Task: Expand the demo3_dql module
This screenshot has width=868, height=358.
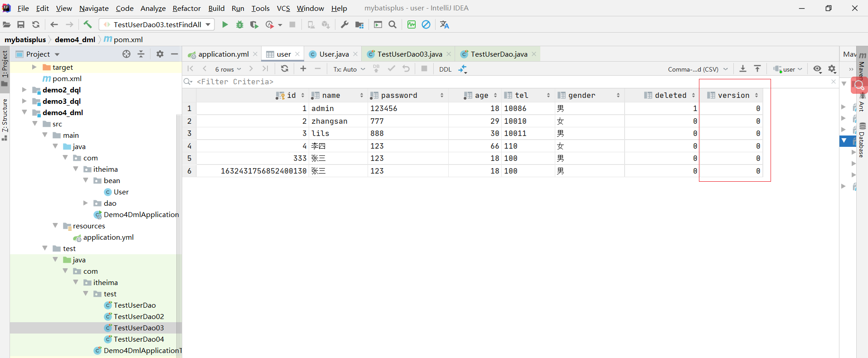Action: point(24,101)
